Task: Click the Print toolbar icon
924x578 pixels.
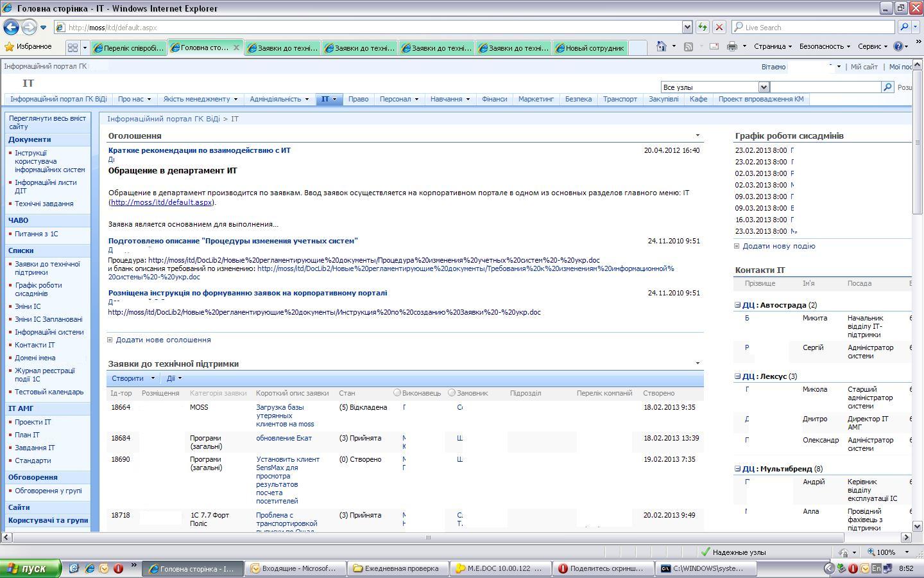Action: pyautogui.click(x=732, y=46)
